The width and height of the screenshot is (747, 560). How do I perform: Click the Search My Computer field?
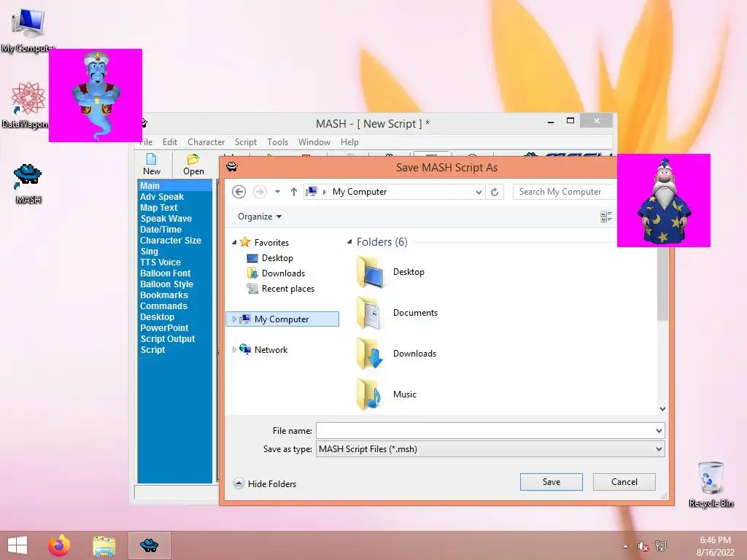[564, 192]
